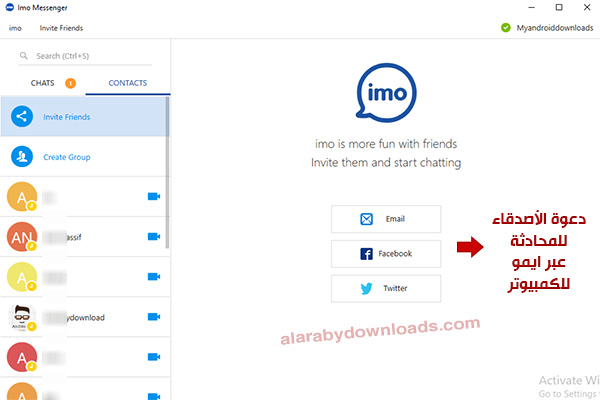This screenshot has width=600, height=400.
Task: Switch to the CHATS tab
Action: (x=42, y=83)
